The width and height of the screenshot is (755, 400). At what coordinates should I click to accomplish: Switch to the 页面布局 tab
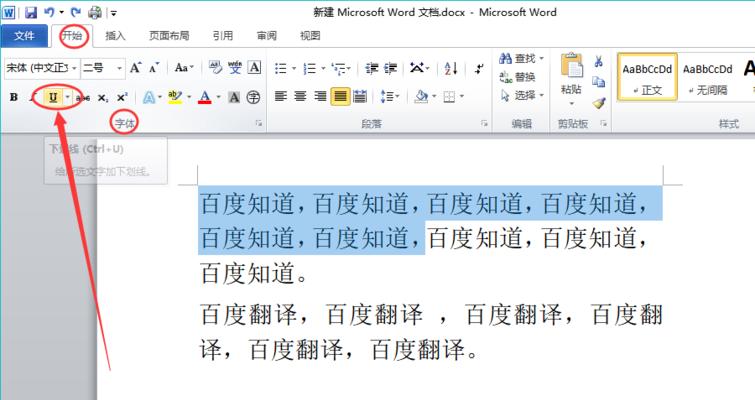pos(169,36)
